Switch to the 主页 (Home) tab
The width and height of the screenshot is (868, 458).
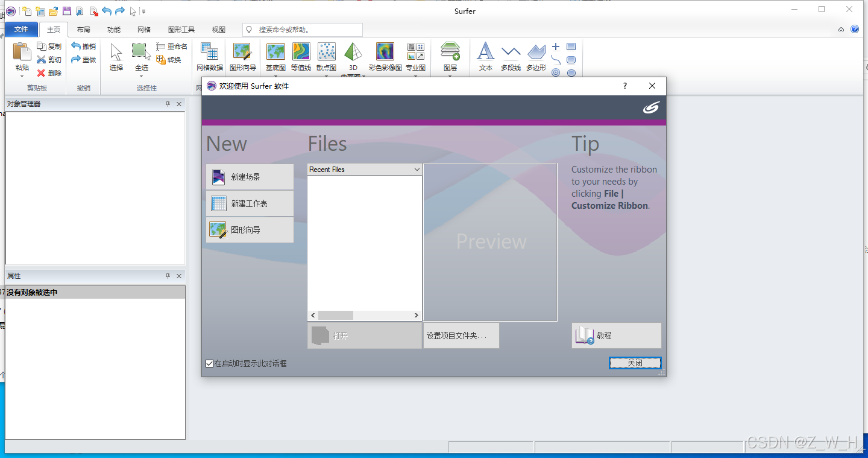54,30
